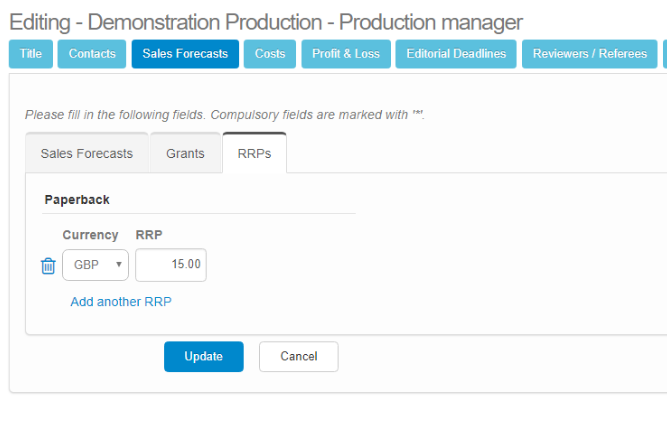Click the Currency column label

point(90,235)
